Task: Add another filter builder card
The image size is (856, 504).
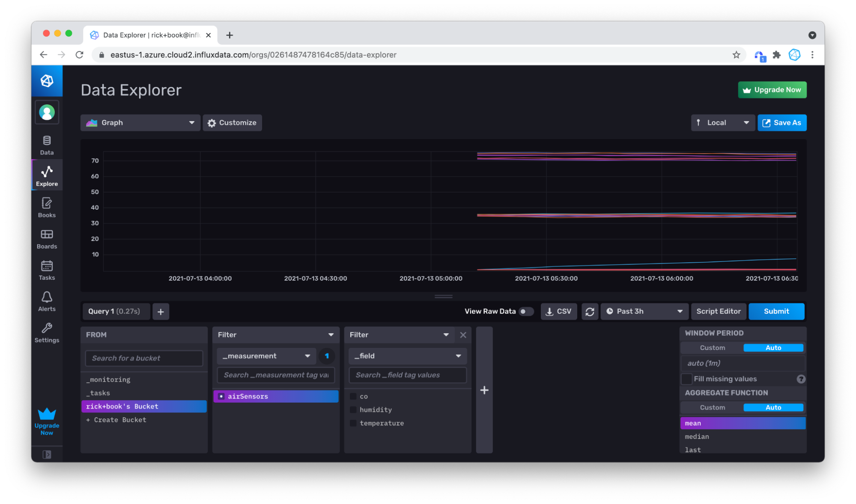Action: click(484, 390)
